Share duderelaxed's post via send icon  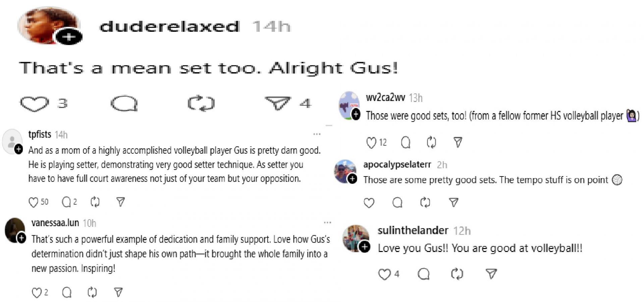click(277, 103)
